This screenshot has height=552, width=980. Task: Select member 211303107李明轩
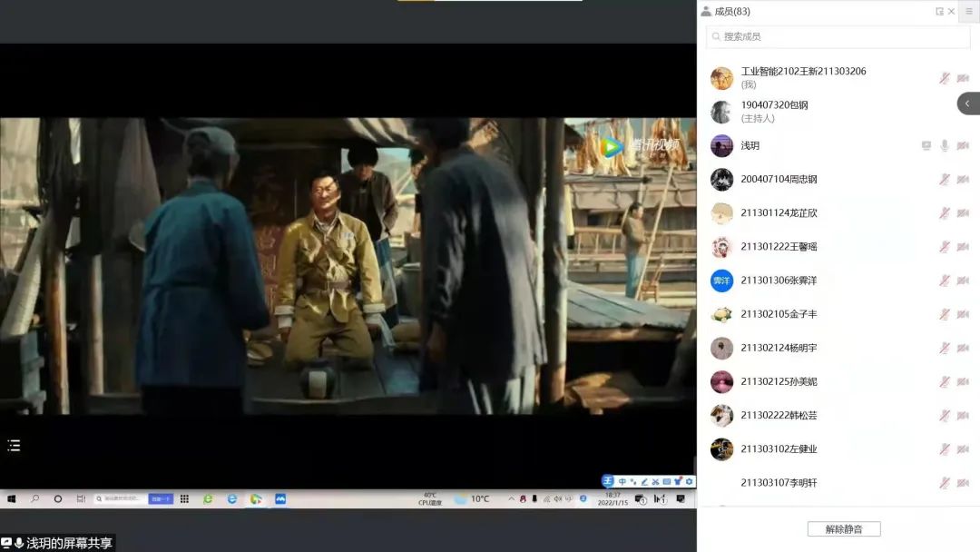[x=838, y=483]
